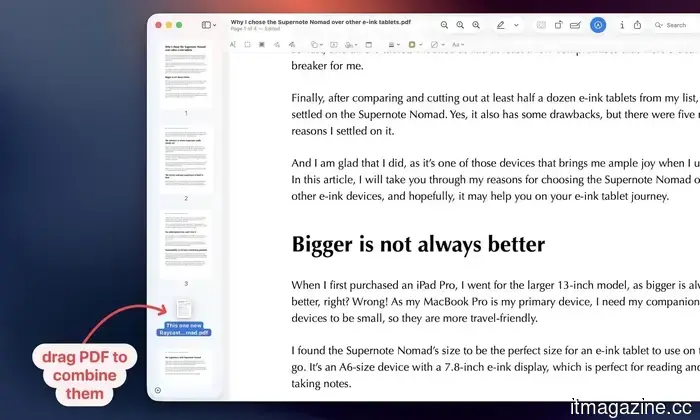
Task: Select the partially visible last page thumbnail
Action: 186,368
